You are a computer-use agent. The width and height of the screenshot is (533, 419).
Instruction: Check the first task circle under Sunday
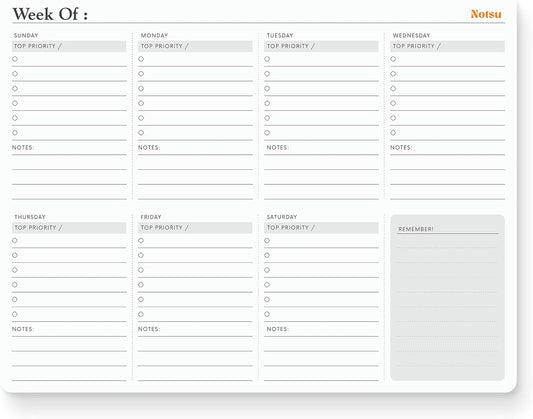click(x=15, y=59)
